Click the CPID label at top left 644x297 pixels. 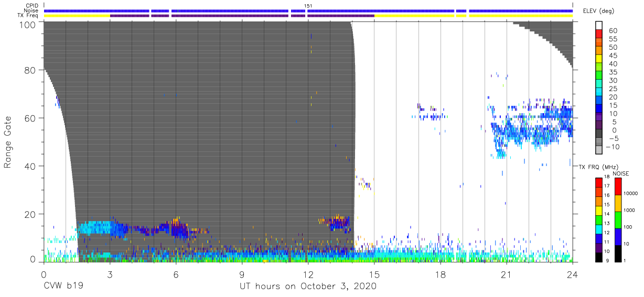[31, 6]
